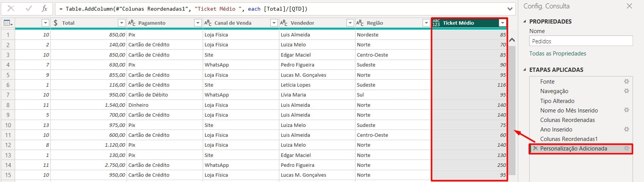The width and height of the screenshot is (644, 182).
Task: Open filter dropdown of Região column
Action: click(x=426, y=23)
